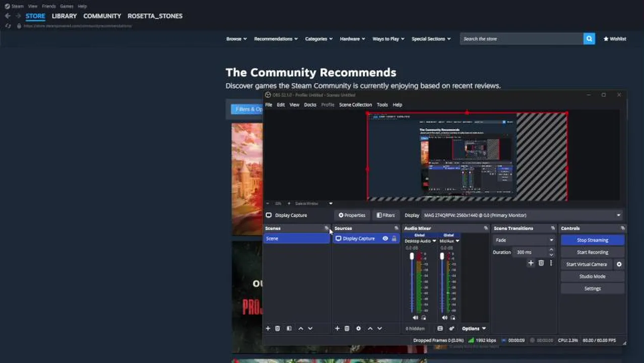Switch to Steam LIBRARY tab
644x363 pixels.
[x=64, y=16]
